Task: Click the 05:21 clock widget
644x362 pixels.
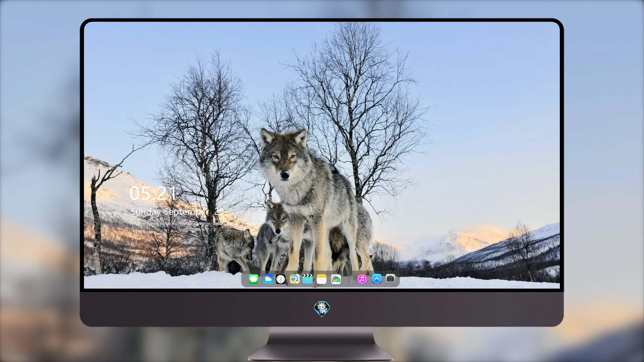Action: tap(153, 193)
